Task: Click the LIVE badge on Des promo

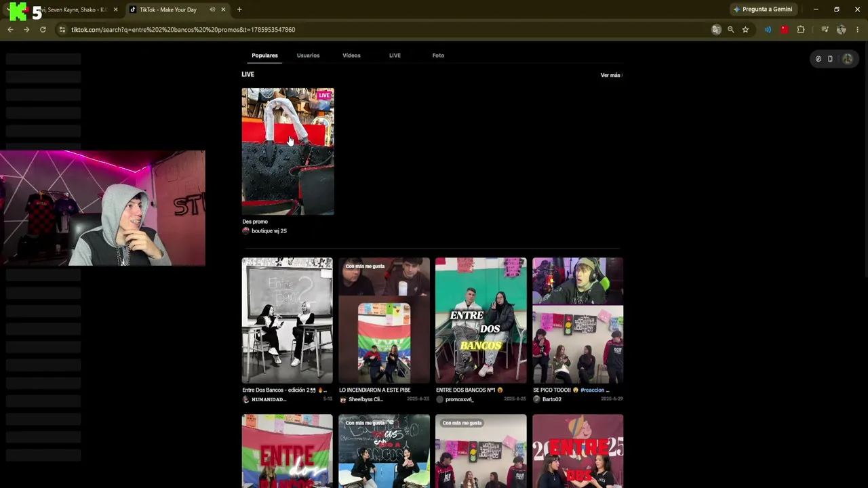Action: point(324,96)
